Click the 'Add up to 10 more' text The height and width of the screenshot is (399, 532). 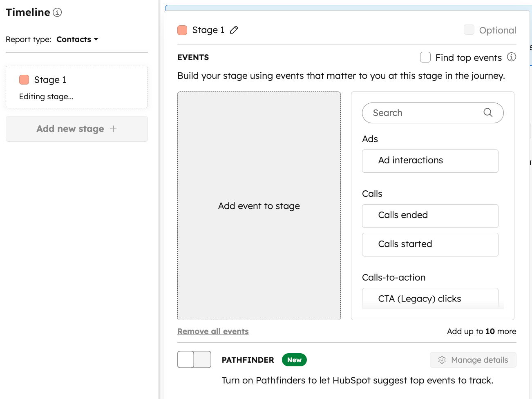pos(481,331)
